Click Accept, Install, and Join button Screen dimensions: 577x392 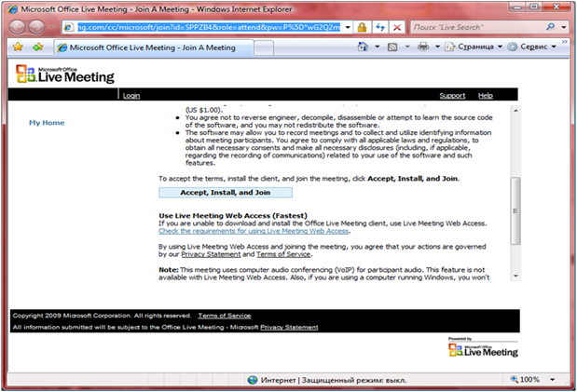226,193
